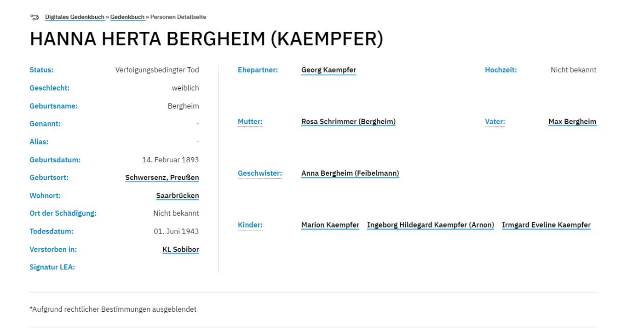Open the Irmgard Eveline Kaempfer link
The width and height of the screenshot is (644, 332).
pos(546,225)
